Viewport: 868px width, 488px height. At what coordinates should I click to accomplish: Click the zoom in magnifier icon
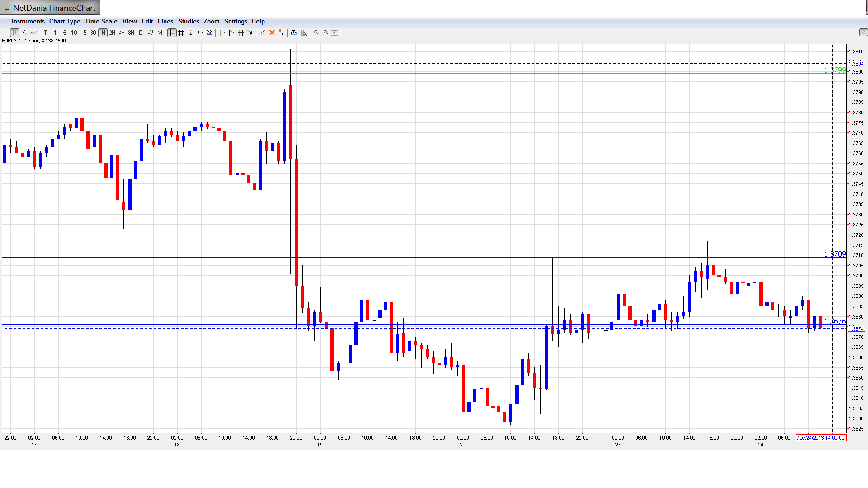pyautogui.click(x=316, y=33)
